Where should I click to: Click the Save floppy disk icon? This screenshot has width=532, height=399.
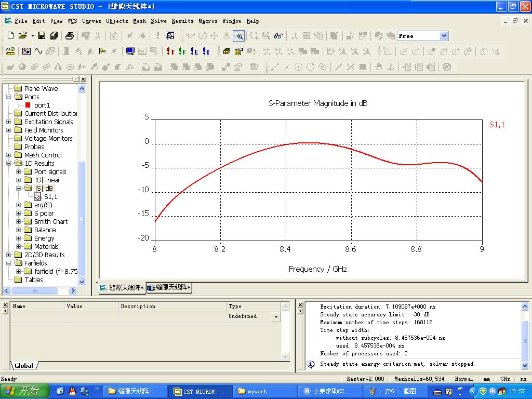[x=42, y=35]
